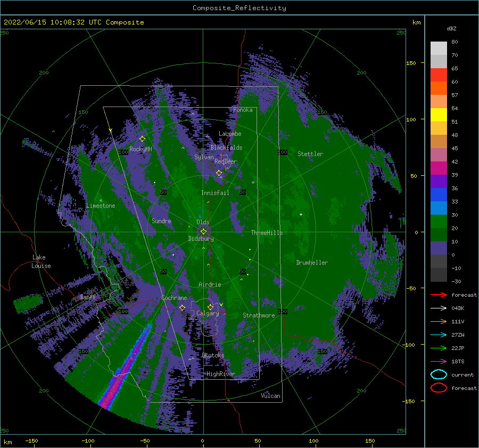
Task: Click the Banff city label
Action: point(88,297)
